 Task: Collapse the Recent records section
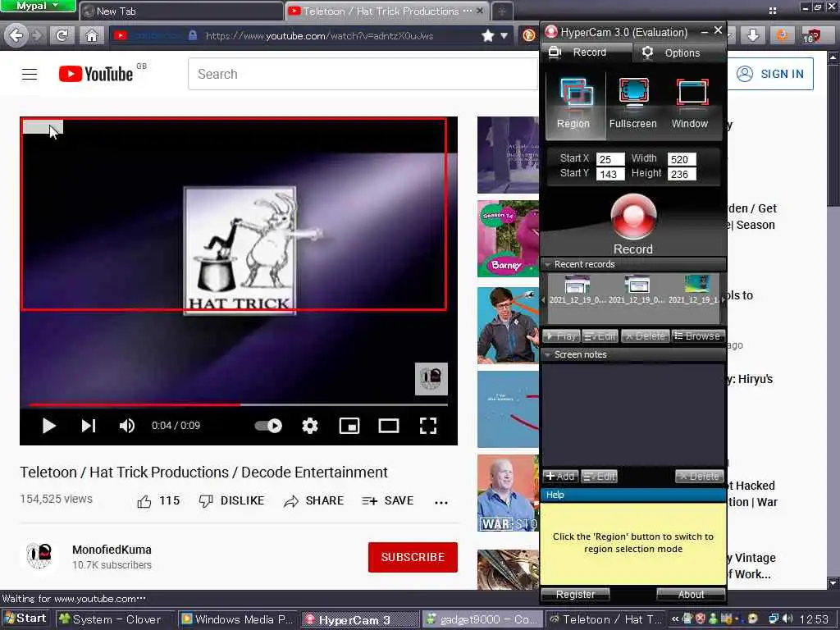point(547,265)
